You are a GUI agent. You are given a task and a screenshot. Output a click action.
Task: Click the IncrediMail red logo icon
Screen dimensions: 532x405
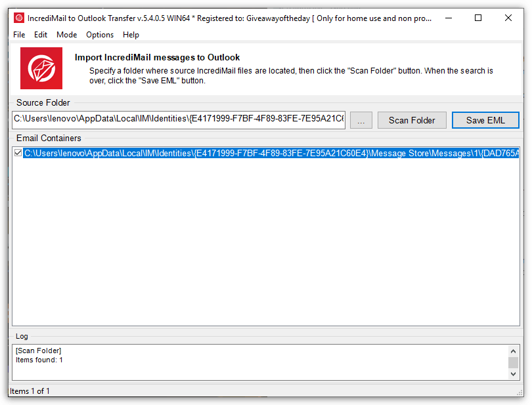point(40,68)
